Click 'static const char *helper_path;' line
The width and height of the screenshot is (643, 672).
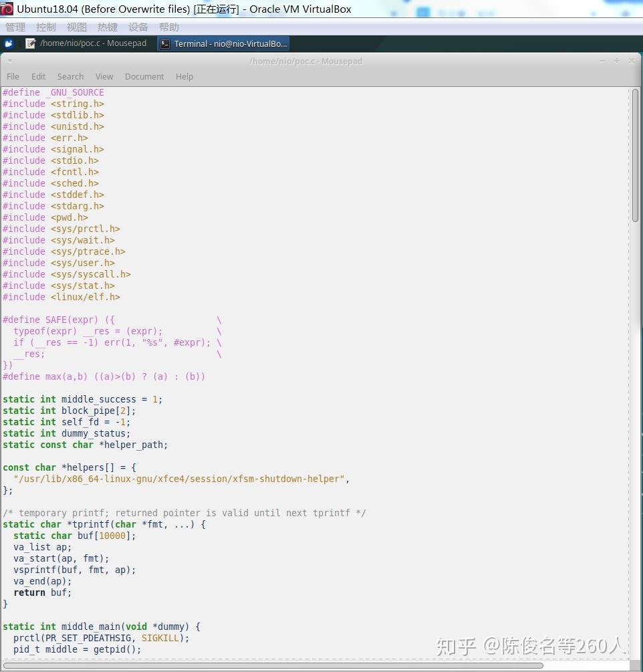click(86, 445)
